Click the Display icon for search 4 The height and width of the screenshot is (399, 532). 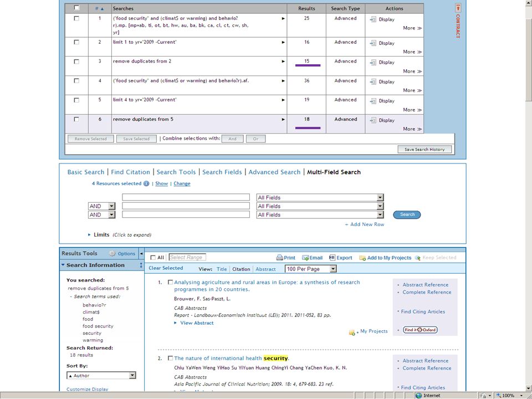(373, 82)
